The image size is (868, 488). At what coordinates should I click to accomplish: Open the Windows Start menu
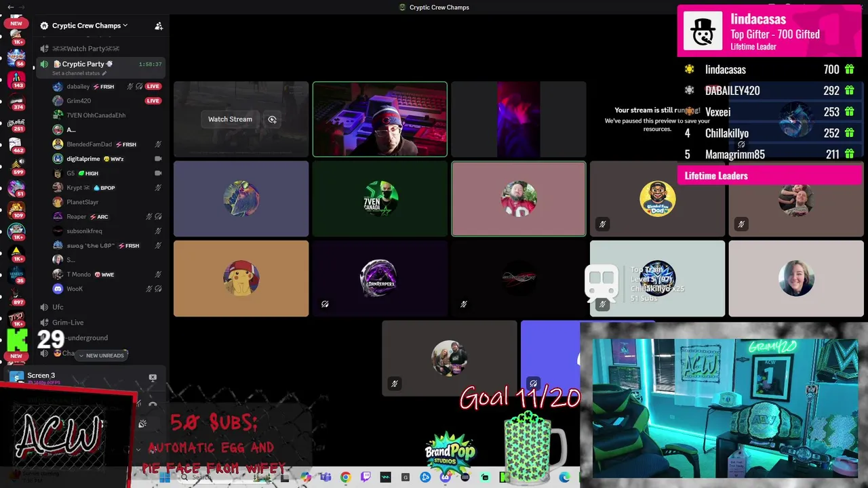click(x=165, y=477)
